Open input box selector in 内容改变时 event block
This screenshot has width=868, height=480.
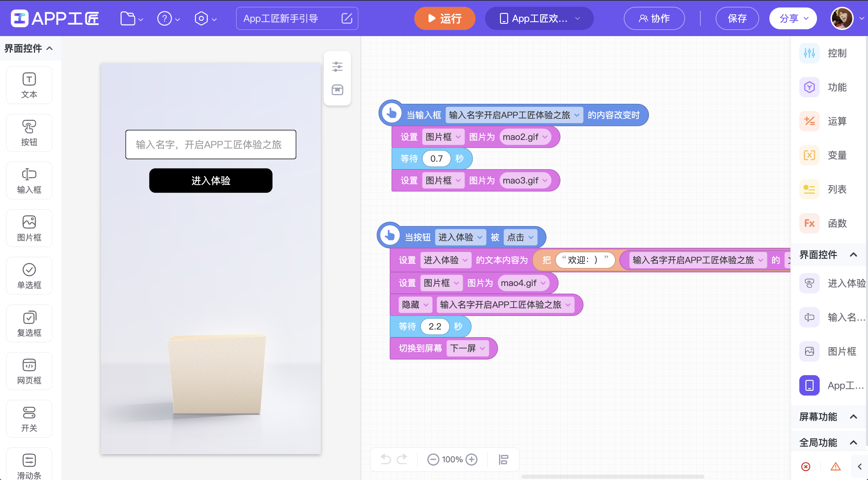point(514,115)
